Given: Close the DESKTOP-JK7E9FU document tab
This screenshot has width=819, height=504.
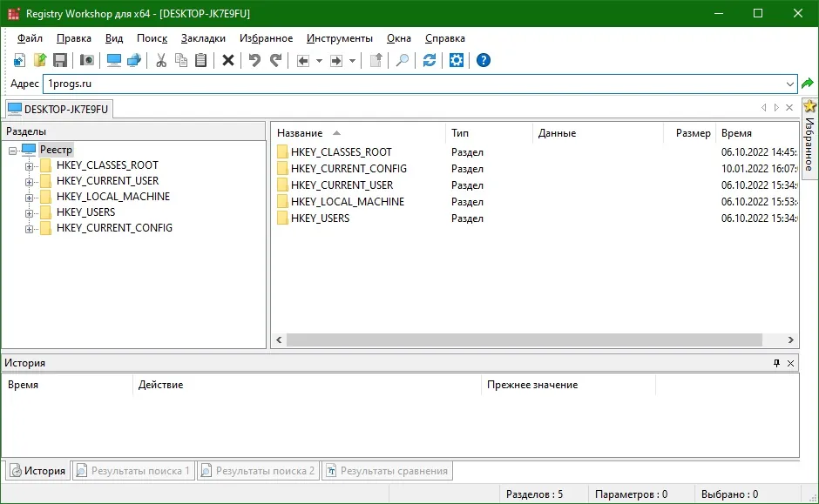Looking at the screenshot, I should [789, 107].
